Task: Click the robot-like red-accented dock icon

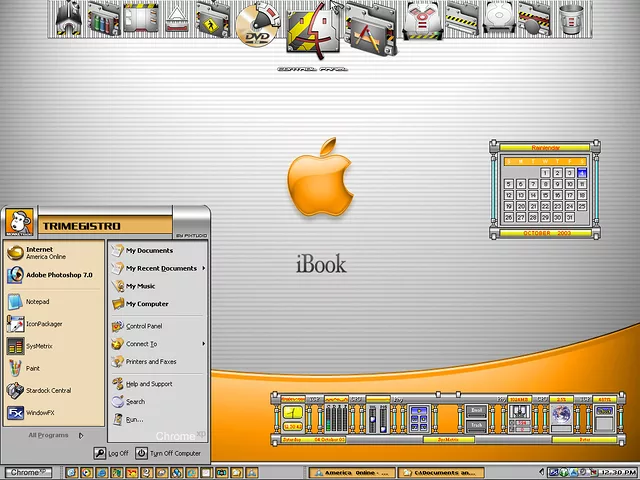Action: (423, 20)
